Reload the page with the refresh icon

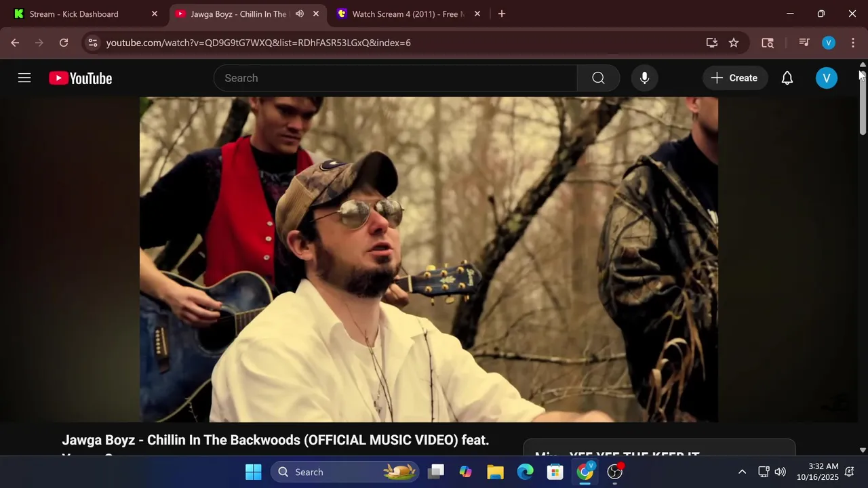point(64,43)
